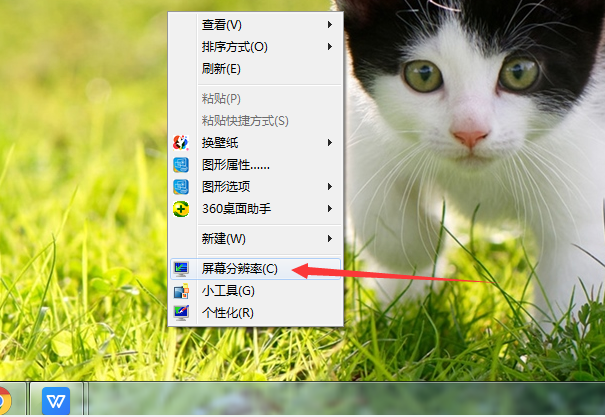The image size is (605, 417).
Task: Select the greyed 粘贴(P) entry
Action: (x=255, y=99)
